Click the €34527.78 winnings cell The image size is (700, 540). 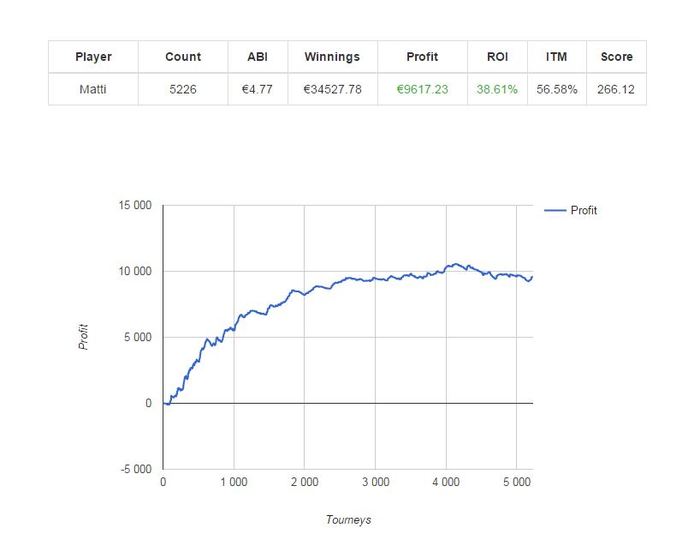pyautogui.click(x=332, y=89)
